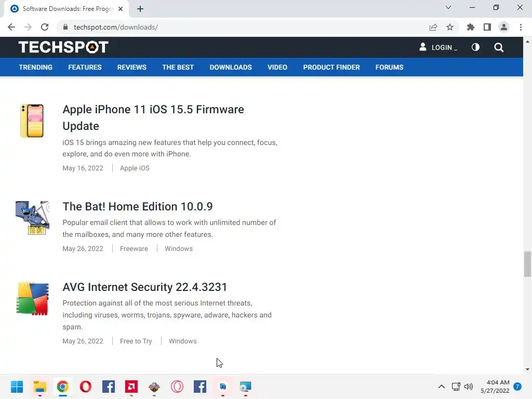Click Freeware tag under The Bat!
The height and width of the screenshot is (399, 532).
tap(134, 249)
